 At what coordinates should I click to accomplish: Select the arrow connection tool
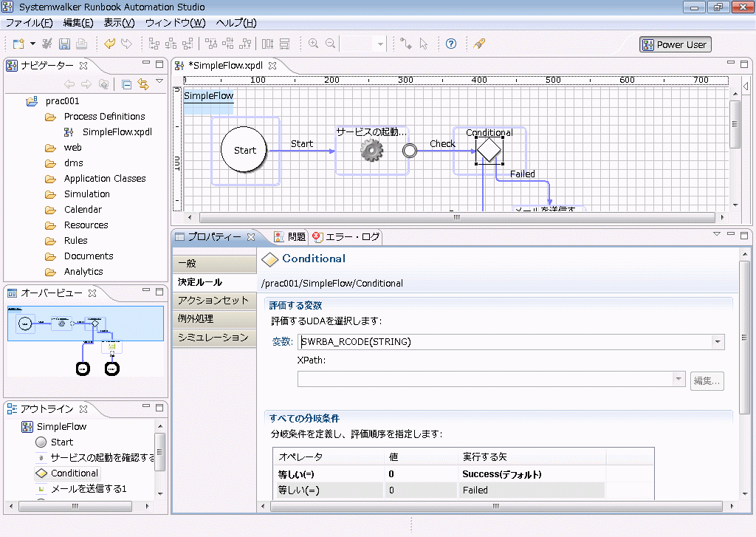coord(407,44)
